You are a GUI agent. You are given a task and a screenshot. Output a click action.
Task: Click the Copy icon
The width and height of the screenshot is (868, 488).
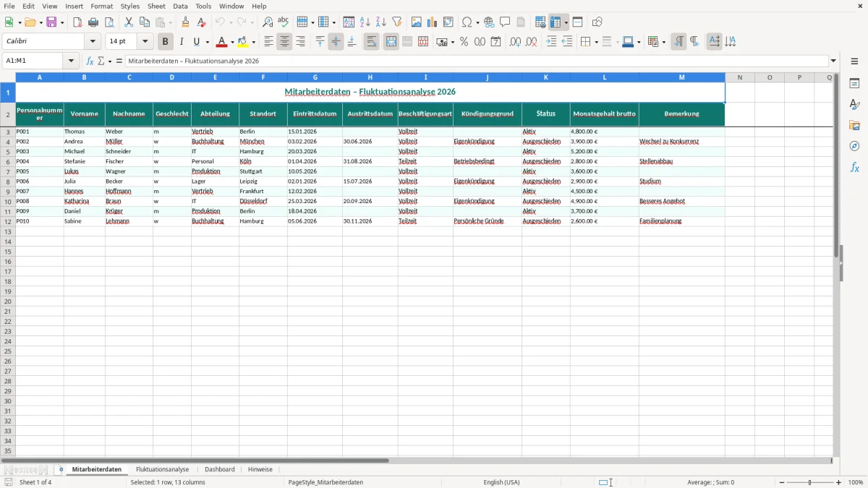tap(145, 22)
